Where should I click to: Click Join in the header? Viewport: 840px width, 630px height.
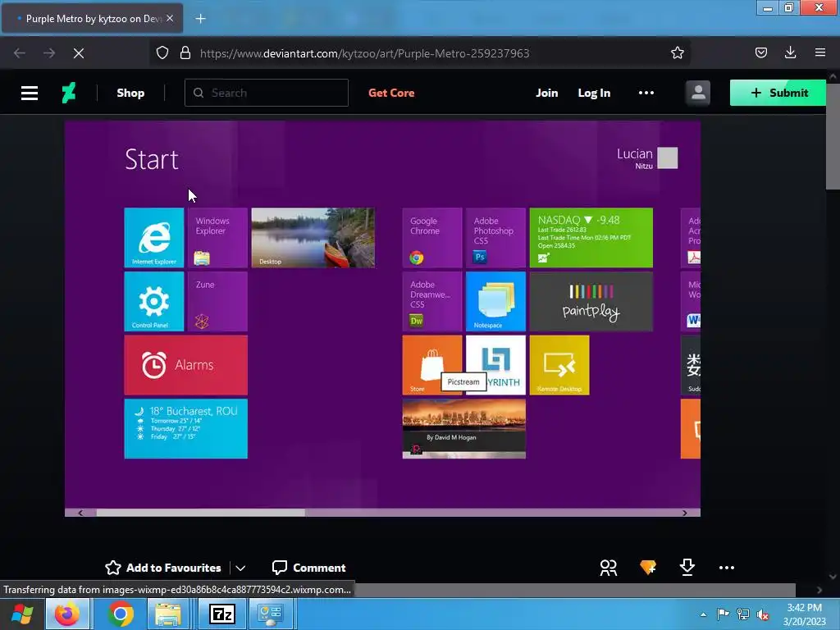(546, 93)
